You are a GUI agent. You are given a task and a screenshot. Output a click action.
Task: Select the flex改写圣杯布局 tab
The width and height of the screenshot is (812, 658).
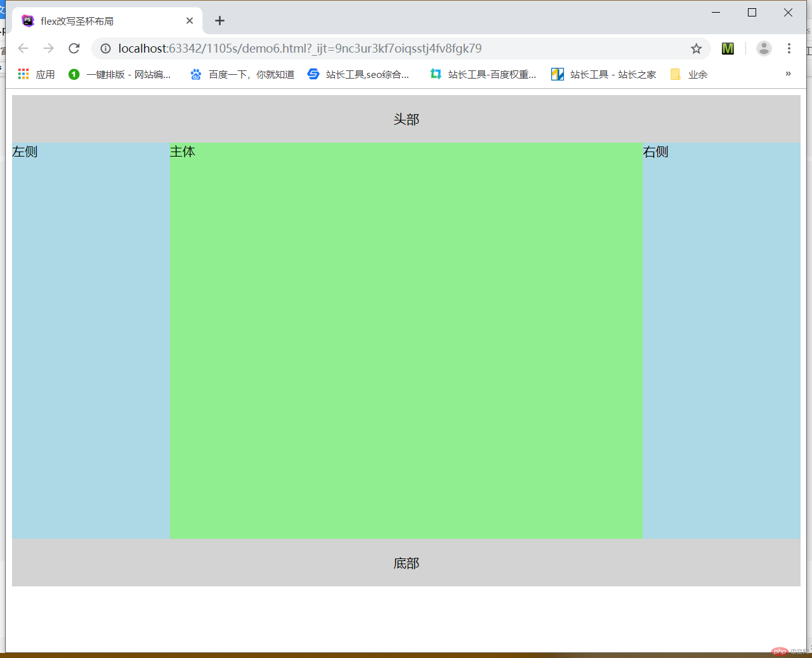(107, 21)
